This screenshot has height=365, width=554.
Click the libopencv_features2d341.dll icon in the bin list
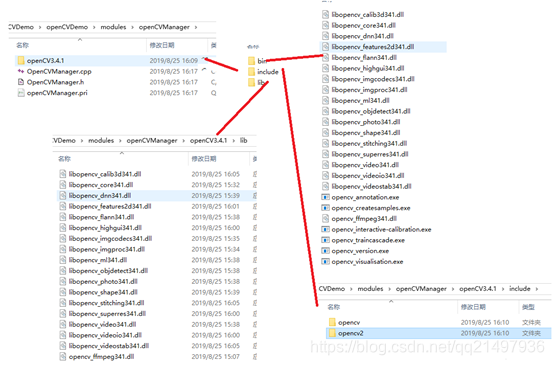pos(325,47)
